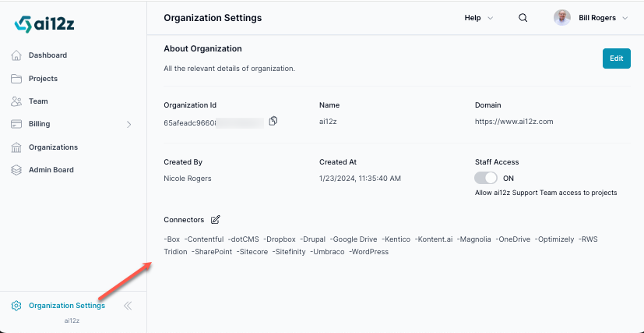644x333 pixels.
Task: Click the -Google Drive connector text
Action: click(x=354, y=239)
